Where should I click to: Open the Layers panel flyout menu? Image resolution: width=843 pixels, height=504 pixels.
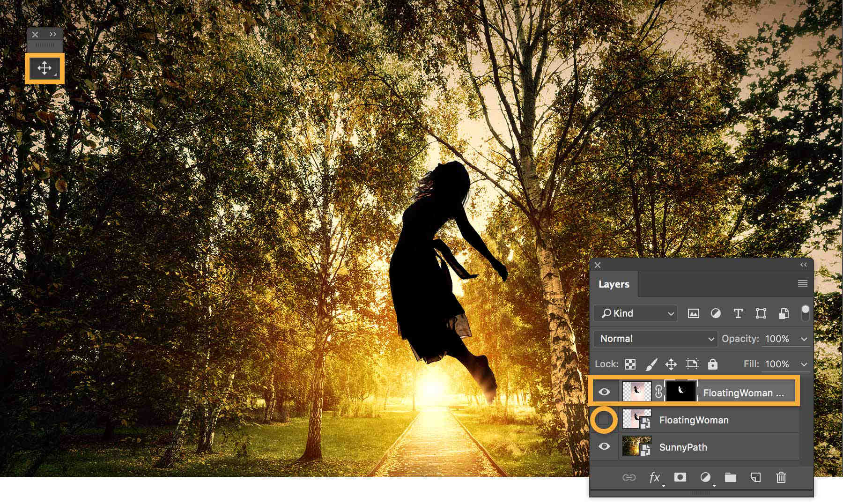click(x=802, y=283)
